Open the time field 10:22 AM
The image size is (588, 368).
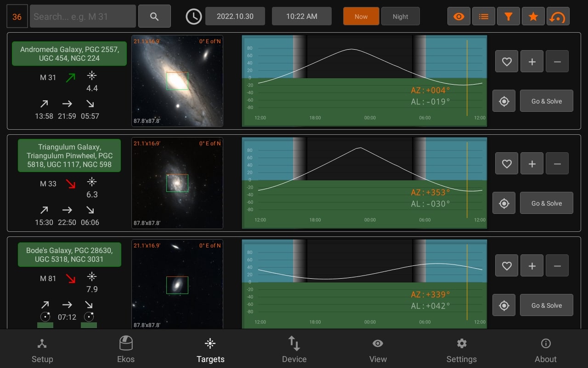[302, 16]
